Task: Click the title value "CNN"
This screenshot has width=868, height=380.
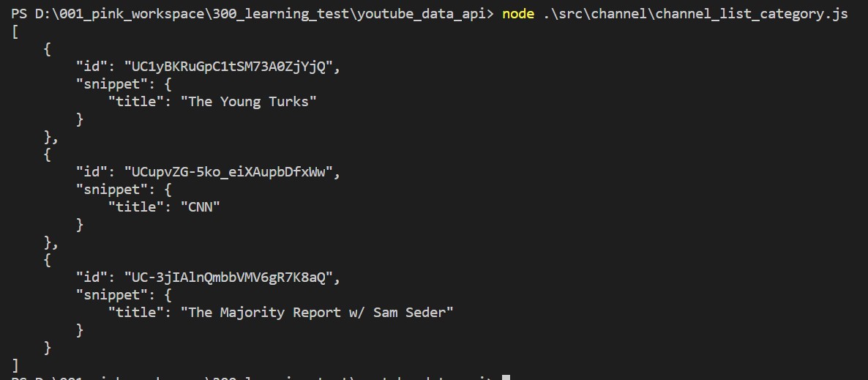Action: (x=201, y=206)
